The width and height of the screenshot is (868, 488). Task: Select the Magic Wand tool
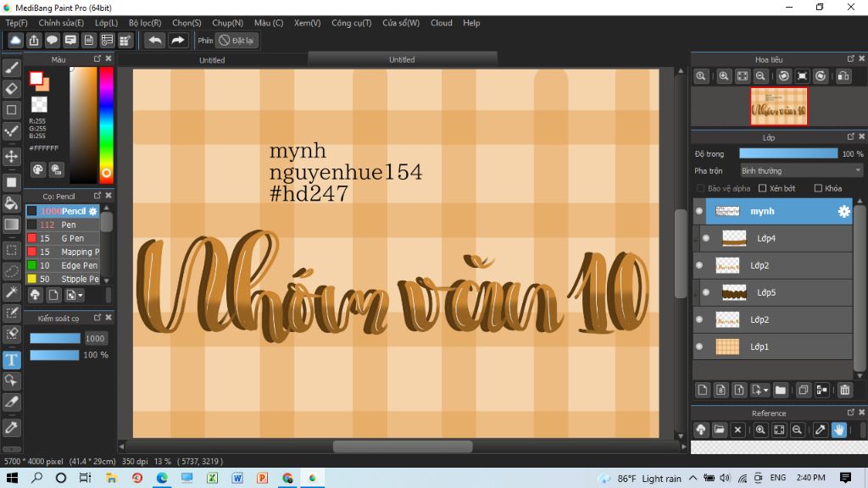[x=12, y=292]
